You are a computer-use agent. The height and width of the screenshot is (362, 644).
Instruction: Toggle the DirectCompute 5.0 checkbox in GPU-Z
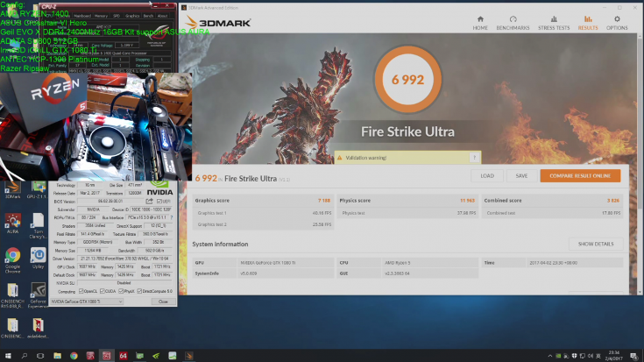coord(139,291)
